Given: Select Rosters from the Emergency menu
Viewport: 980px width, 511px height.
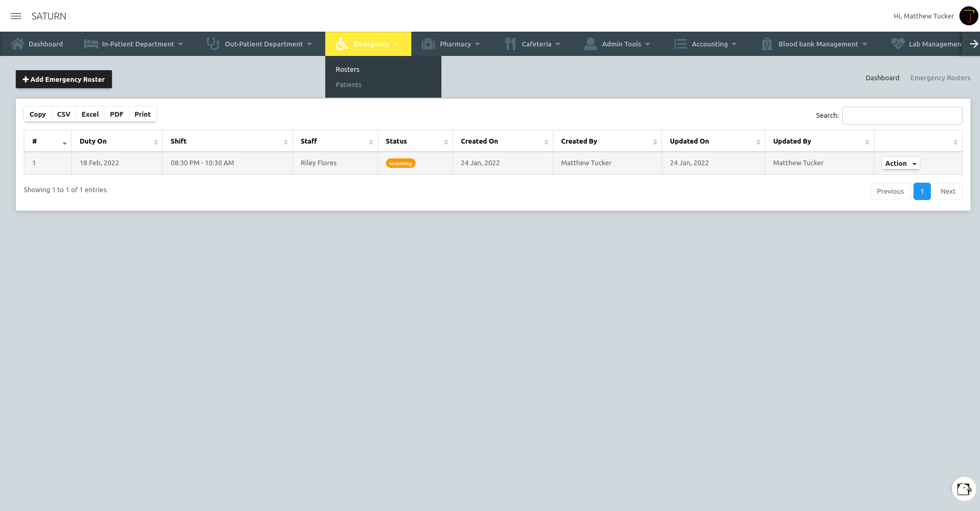Looking at the screenshot, I should 347,69.
